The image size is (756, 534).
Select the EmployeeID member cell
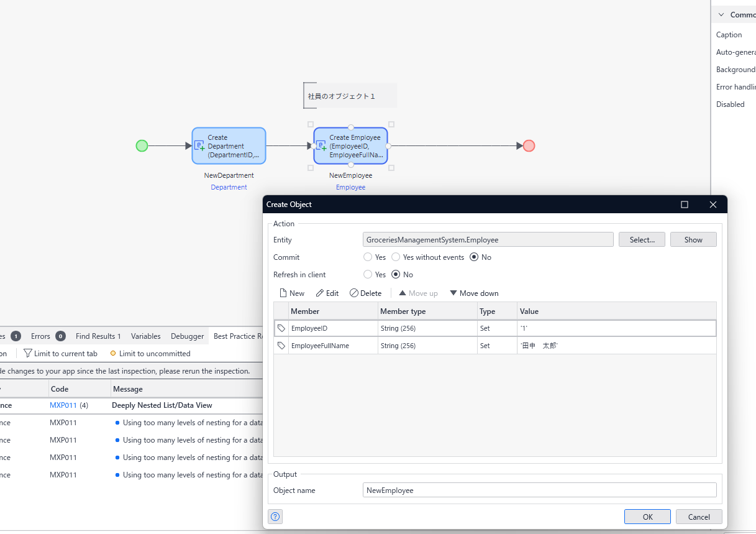pos(333,328)
